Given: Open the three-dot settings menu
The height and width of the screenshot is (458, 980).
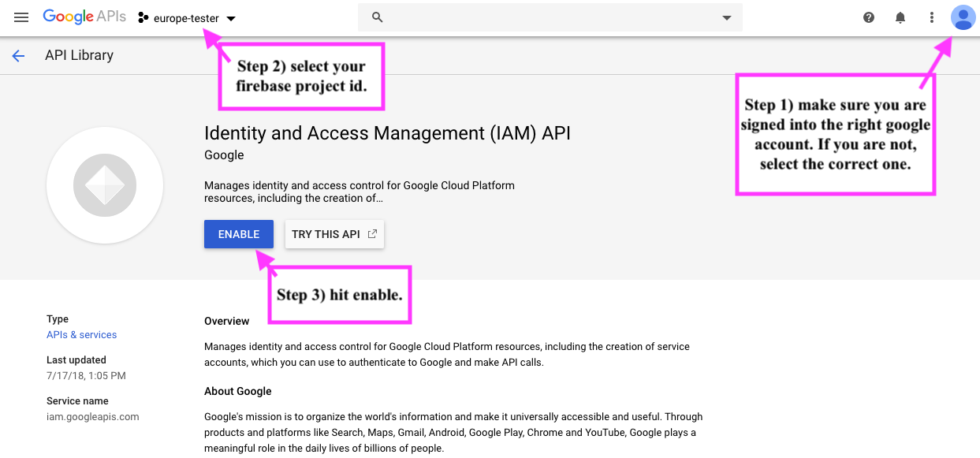Looking at the screenshot, I should tap(932, 17).
